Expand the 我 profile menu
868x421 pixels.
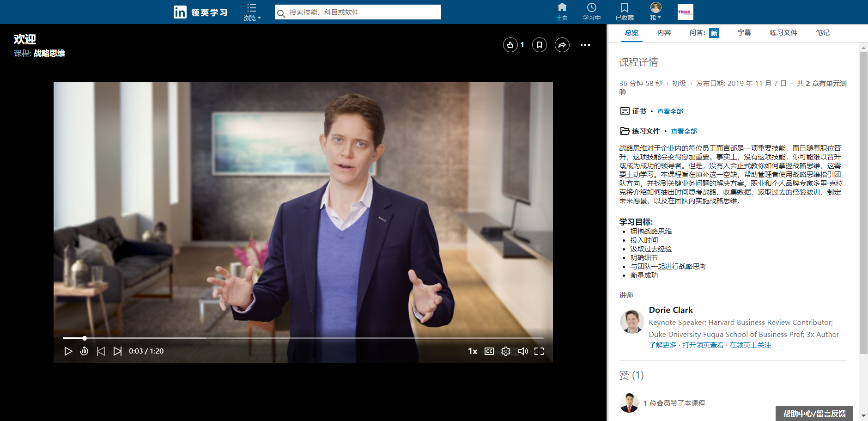point(656,12)
